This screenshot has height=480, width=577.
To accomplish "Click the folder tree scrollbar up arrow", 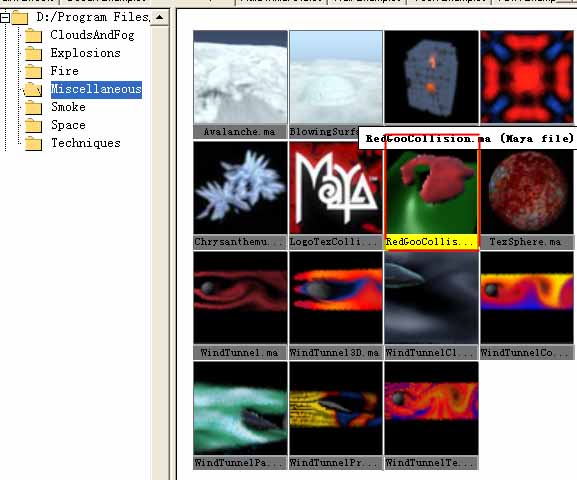I will (160, 17).
